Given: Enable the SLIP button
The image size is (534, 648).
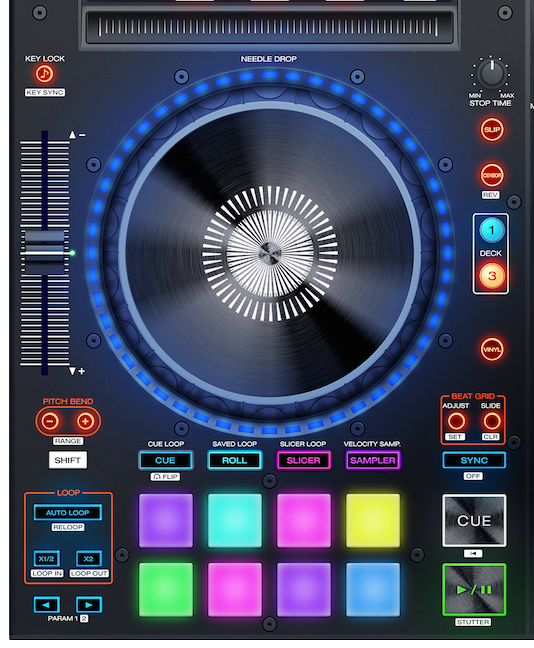Looking at the screenshot, I should (492, 130).
